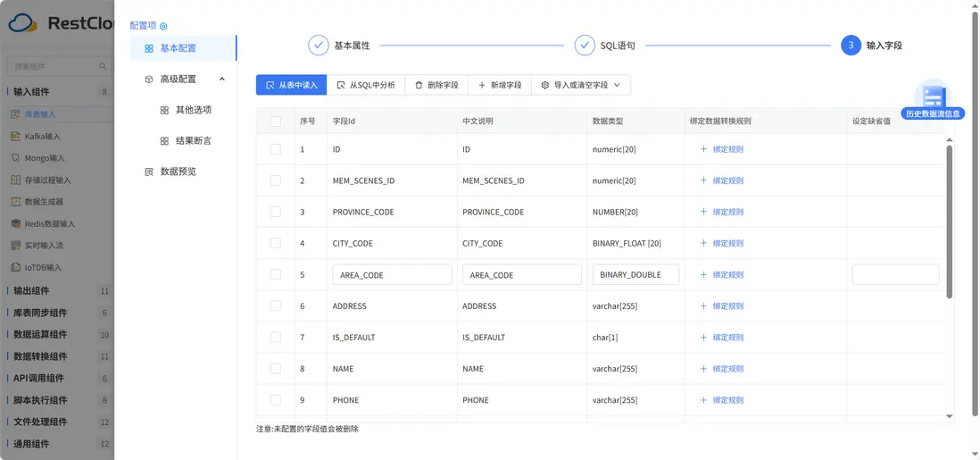Image resolution: width=980 pixels, height=460 pixels.
Task: Select the Kafka输入 component icon
Action: point(17,136)
